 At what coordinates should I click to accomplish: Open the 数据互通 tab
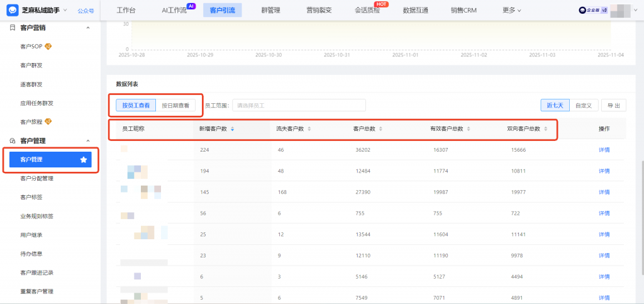[x=416, y=10]
